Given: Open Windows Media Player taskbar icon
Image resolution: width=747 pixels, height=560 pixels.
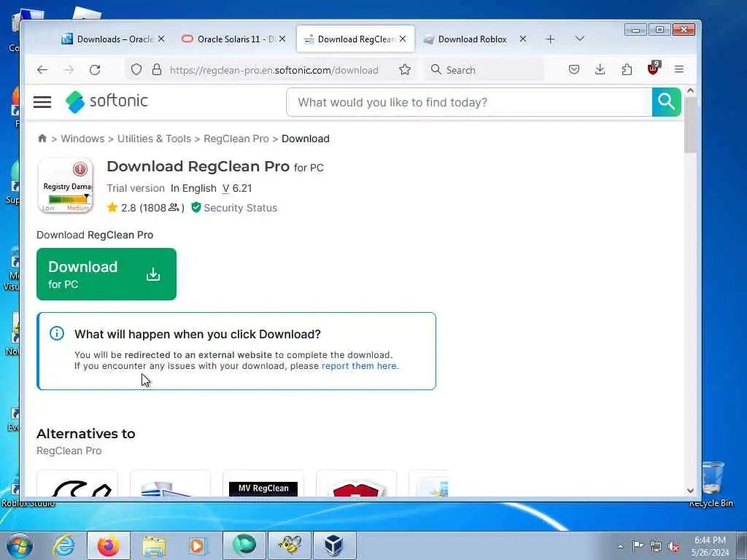Looking at the screenshot, I should (197, 545).
